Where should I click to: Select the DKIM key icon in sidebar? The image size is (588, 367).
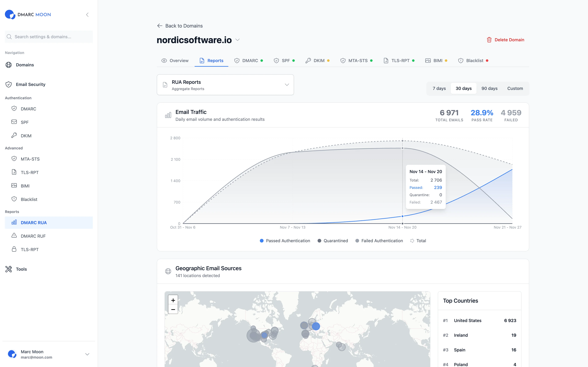(14, 135)
